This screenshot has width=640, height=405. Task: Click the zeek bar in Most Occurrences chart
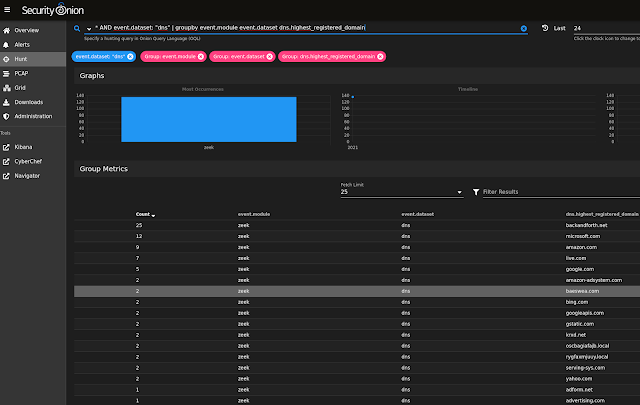click(x=209, y=119)
